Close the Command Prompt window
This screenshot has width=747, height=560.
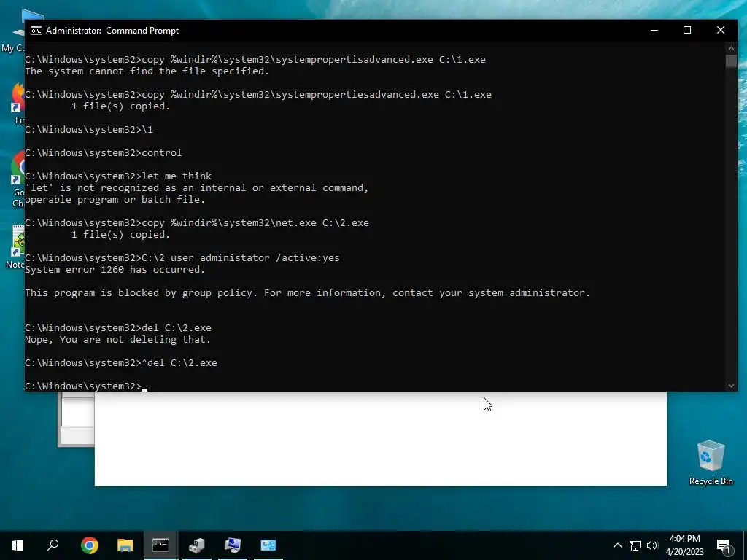(721, 30)
